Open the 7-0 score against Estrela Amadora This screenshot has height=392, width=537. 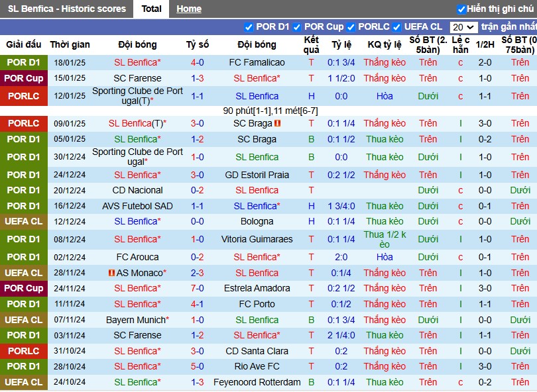[x=198, y=288]
